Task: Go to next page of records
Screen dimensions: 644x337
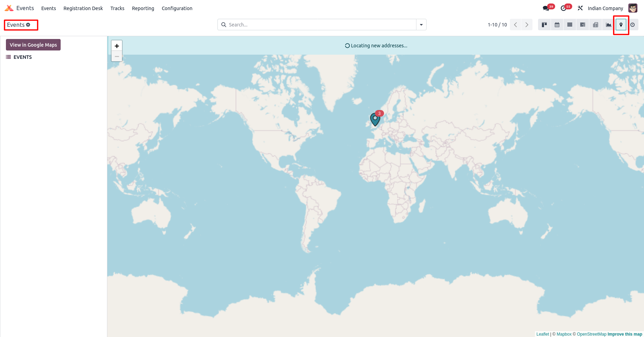Action: coord(527,25)
